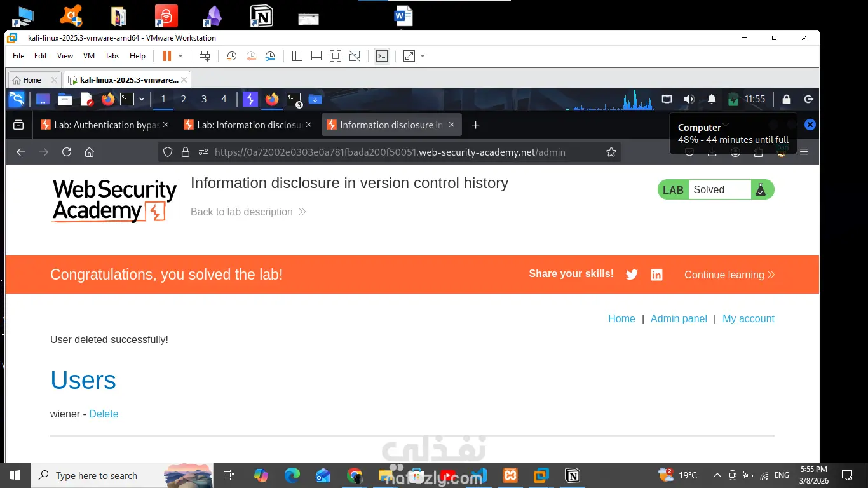Click the Continue learning link
This screenshot has height=488, width=868.
(729, 274)
